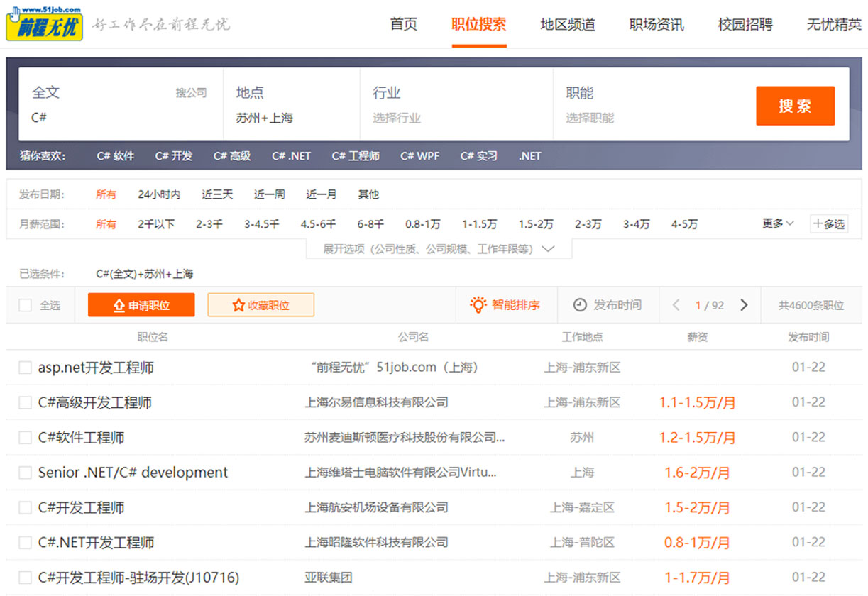The width and height of the screenshot is (868, 596).
Task: Open 校园招聘 nav tab
Action: [x=745, y=25]
